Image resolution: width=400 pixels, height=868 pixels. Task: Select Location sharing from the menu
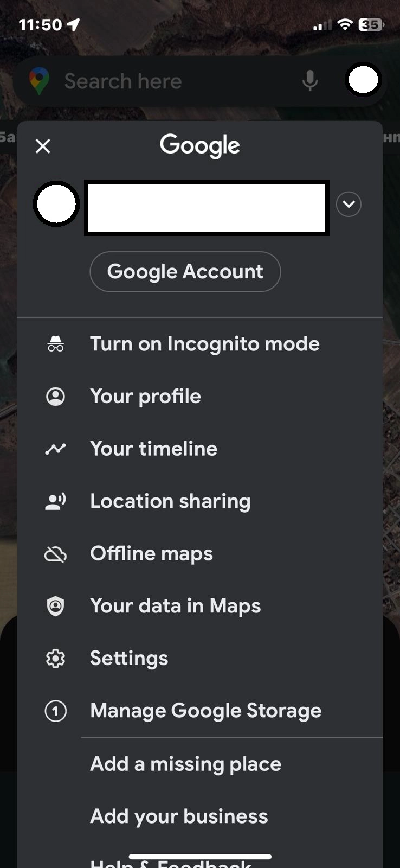click(170, 501)
